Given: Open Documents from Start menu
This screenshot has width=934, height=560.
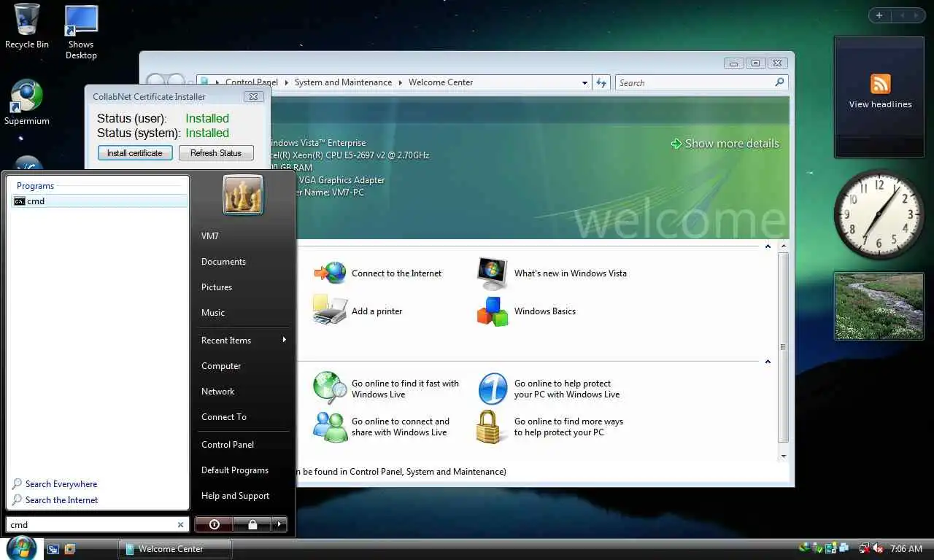Looking at the screenshot, I should (x=223, y=262).
